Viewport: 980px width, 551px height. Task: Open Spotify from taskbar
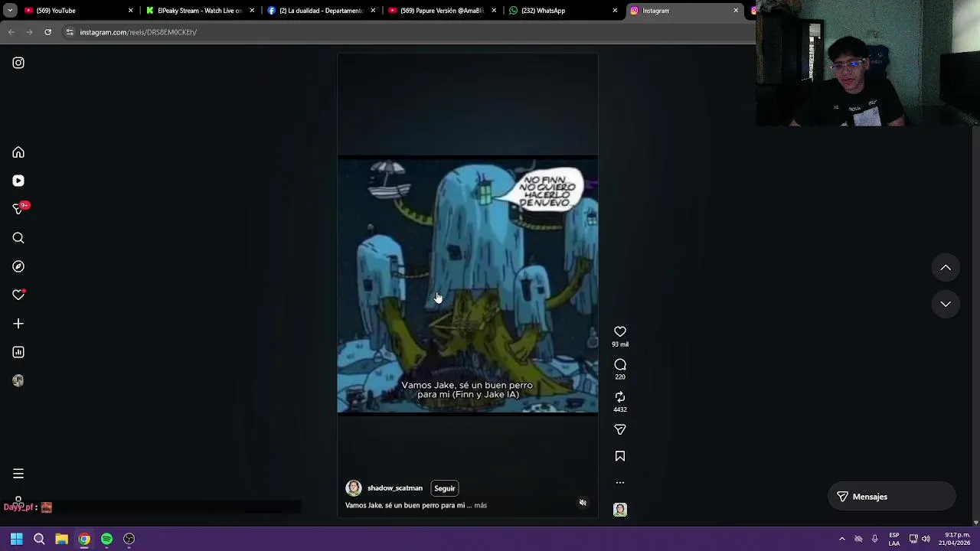click(106, 539)
